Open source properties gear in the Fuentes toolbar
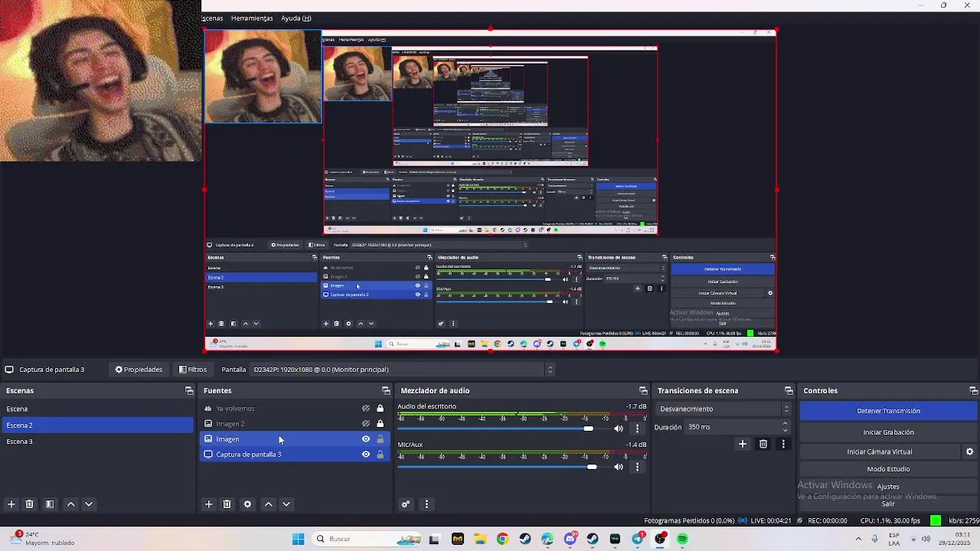This screenshot has height=551, width=980. [x=247, y=504]
